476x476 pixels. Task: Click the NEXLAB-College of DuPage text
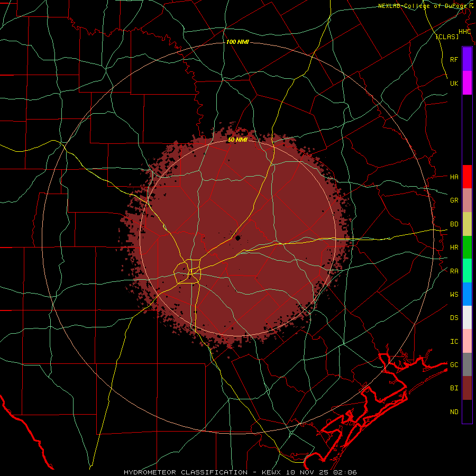click(423, 6)
